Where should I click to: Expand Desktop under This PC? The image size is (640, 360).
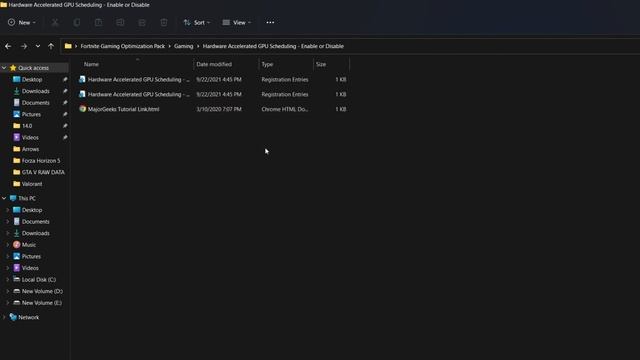point(7,210)
